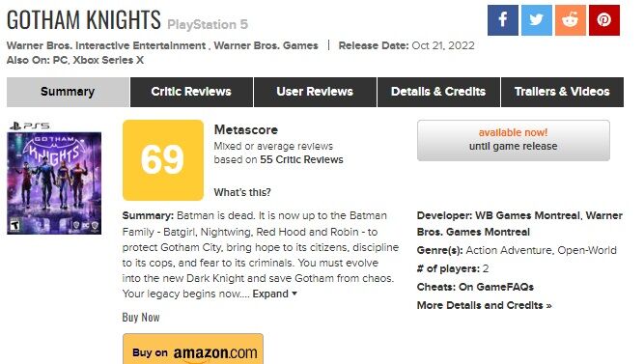Click the Buy on amazon.com button
The image size is (644, 364).
click(193, 350)
